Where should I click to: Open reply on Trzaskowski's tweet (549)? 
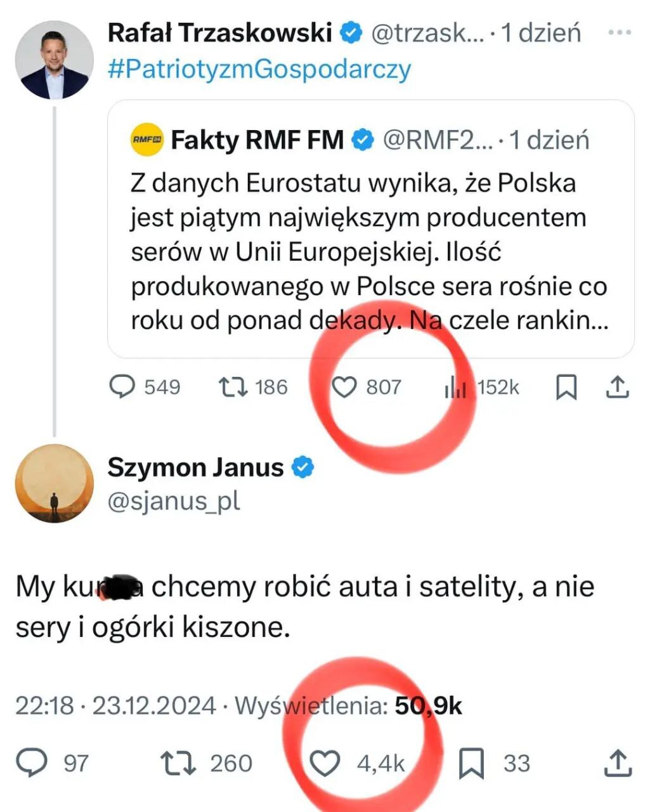click(123, 386)
